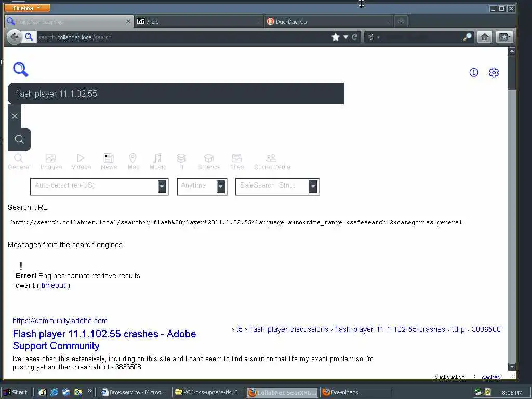The image size is (532, 399).
Task: Switch to Downloads taskbar window
Action: (x=355, y=392)
